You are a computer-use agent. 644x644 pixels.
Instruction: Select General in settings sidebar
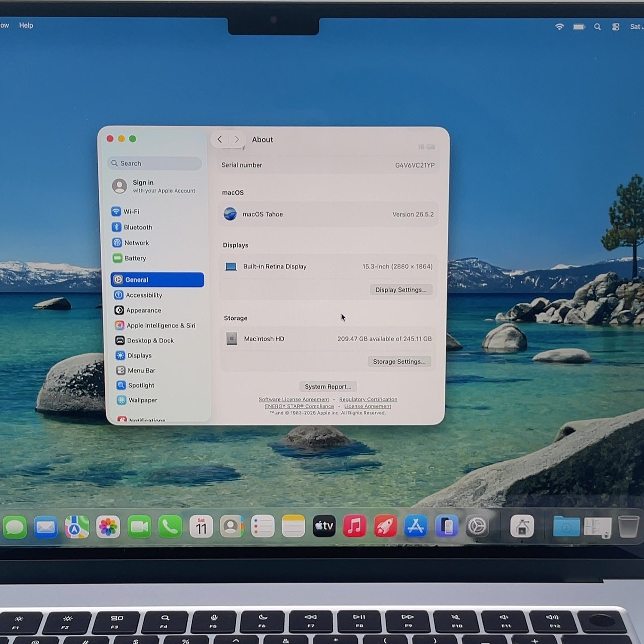(x=157, y=279)
